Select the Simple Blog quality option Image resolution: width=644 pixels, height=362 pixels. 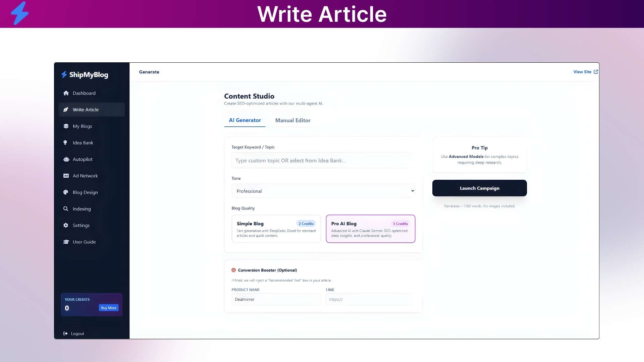276,229
